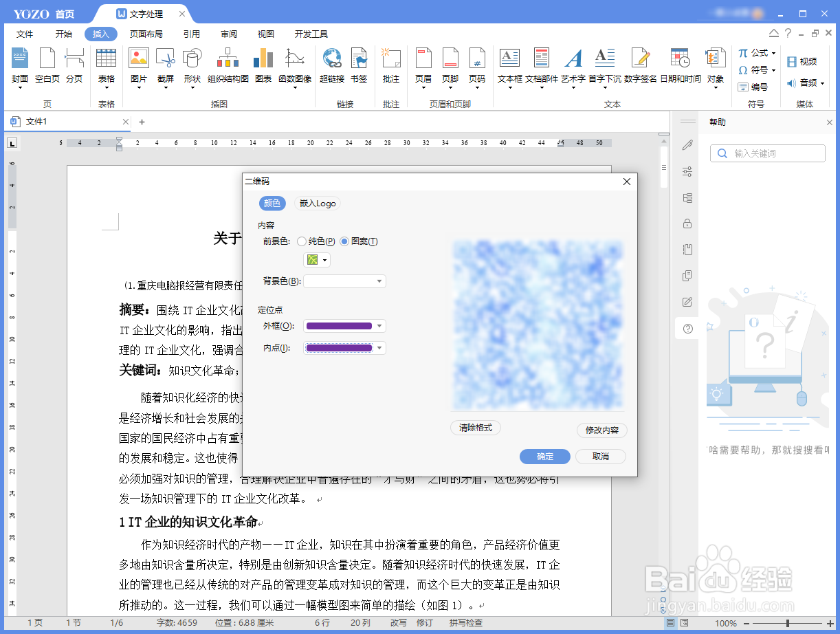Open the outer frame (外框) color dropdown

coord(379,326)
